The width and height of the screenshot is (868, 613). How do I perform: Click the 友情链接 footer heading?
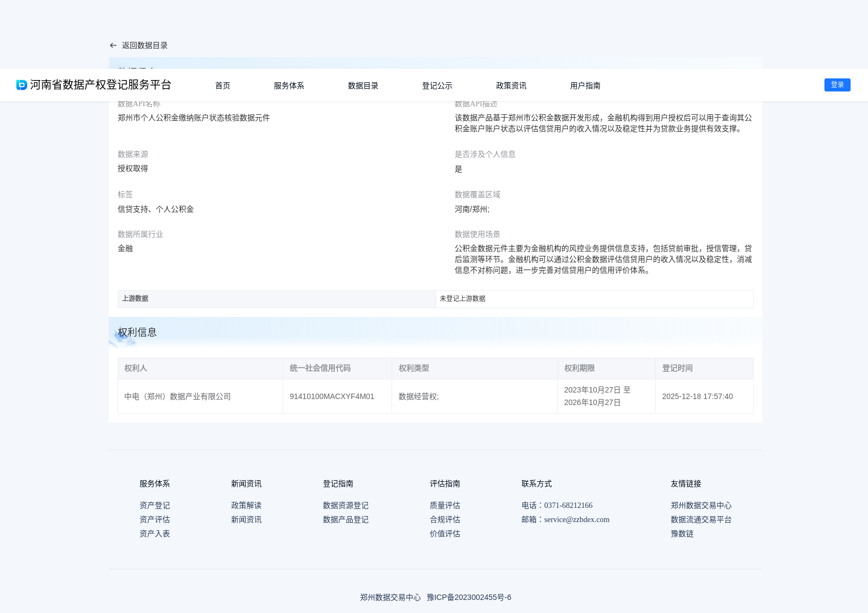pyautogui.click(x=686, y=484)
